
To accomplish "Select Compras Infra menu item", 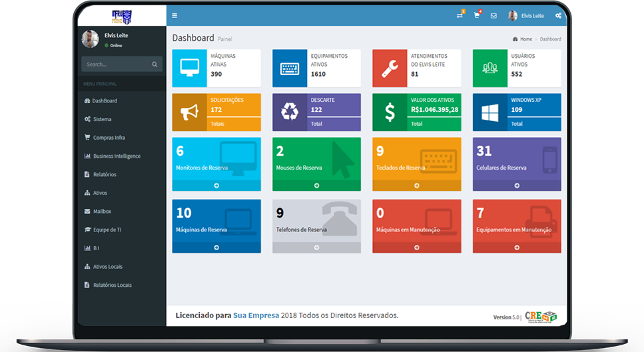I will point(109,138).
